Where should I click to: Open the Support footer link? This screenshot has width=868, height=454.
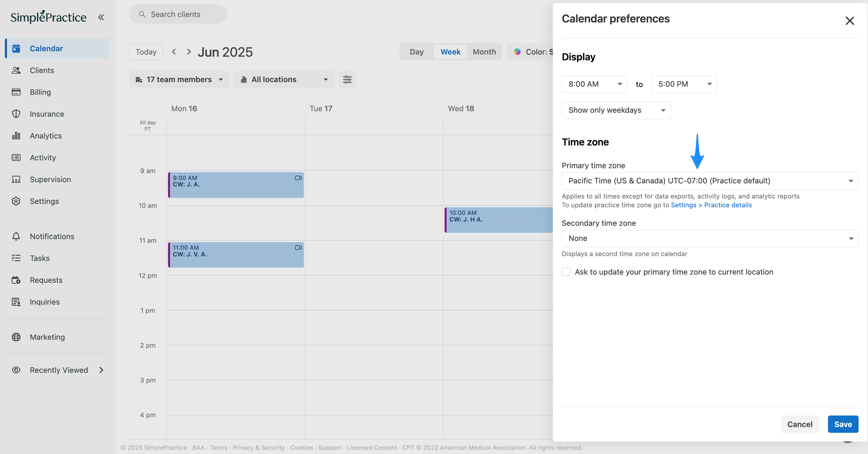tap(330, 448)
